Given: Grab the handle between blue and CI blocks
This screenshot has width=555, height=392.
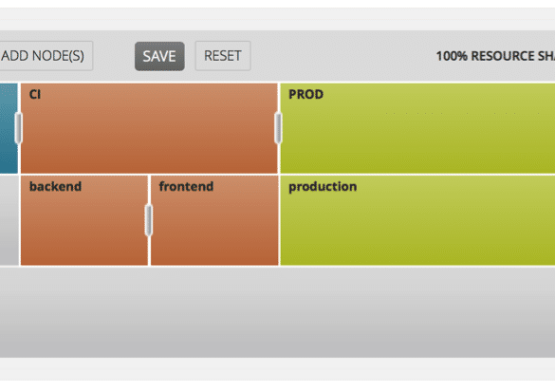Looking at the screenshot, I should click(x=18, y=128).
